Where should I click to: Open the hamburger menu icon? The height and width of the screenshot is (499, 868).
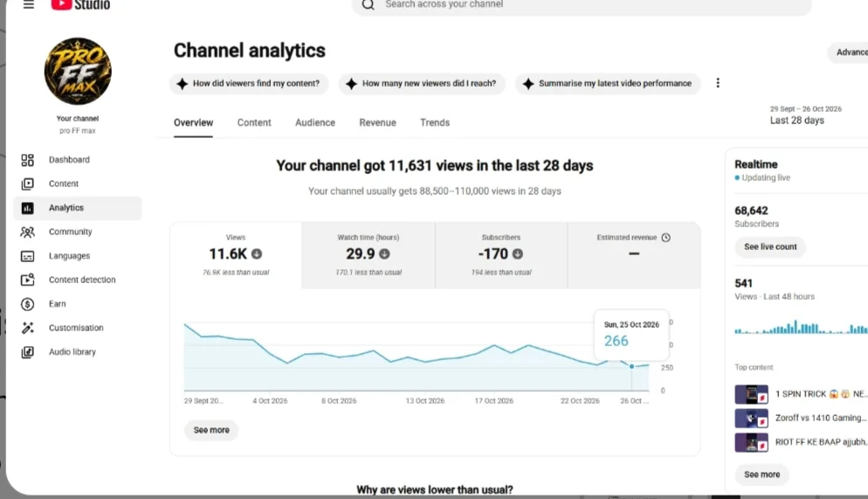[x=29, y=4]
